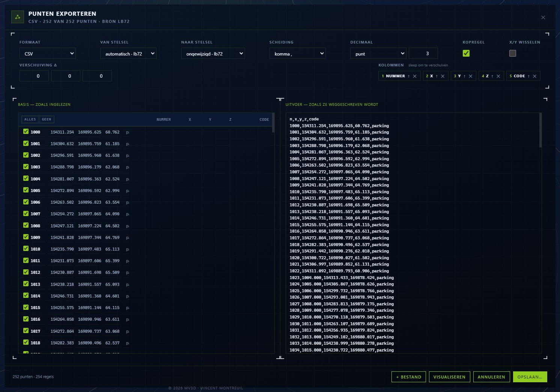Viewport: 560px width, 392px height.
Task: Toggle the Kopregel checkbox
Action: click(x=466, y=53)
